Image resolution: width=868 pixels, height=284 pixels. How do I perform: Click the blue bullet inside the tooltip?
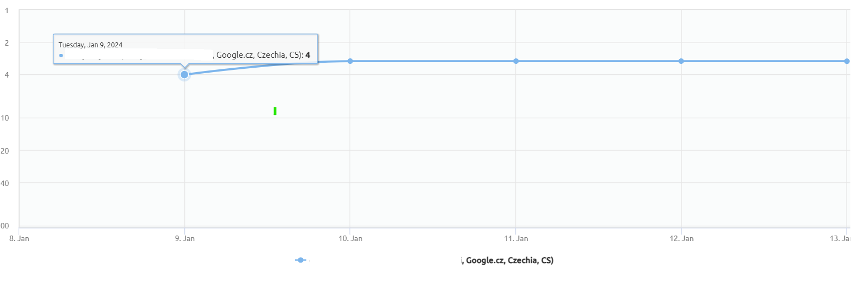tap(61, 56)
